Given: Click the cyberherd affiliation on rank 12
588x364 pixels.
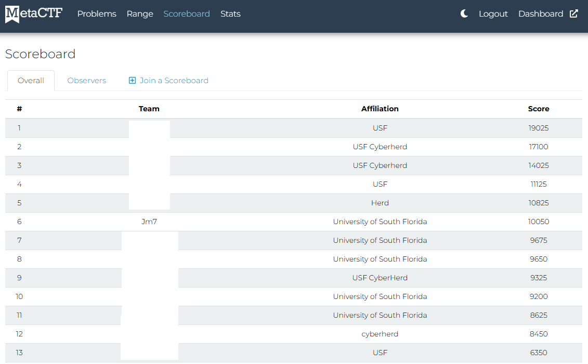Looking at the screenshot, I should (x=380, y=334).
